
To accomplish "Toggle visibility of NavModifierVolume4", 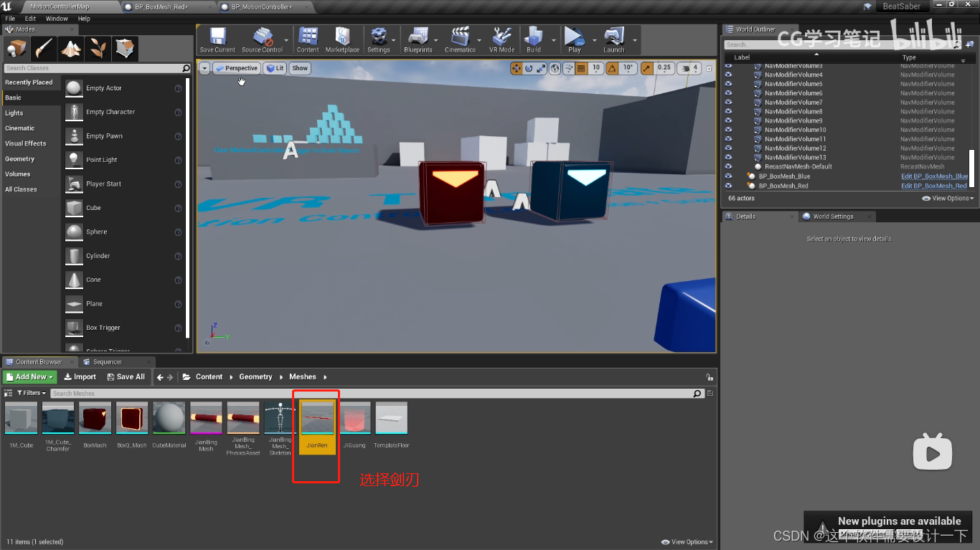I will [728, 75].
